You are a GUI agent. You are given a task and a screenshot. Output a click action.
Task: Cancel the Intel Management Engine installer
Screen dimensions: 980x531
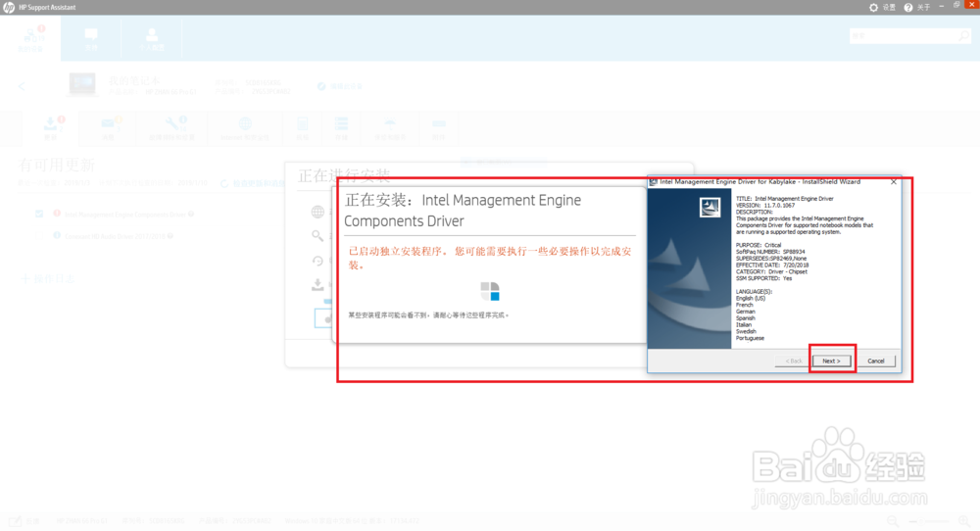(875, 361)
